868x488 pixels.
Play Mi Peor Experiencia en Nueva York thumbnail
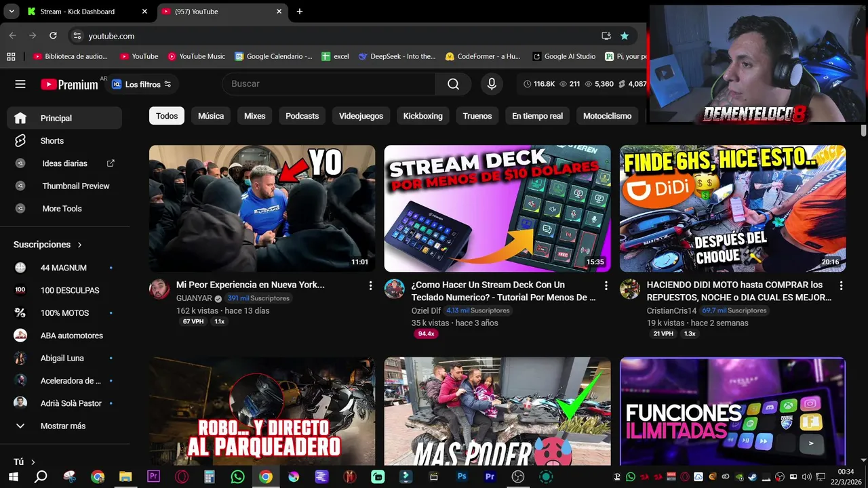(x=262, y=209)
